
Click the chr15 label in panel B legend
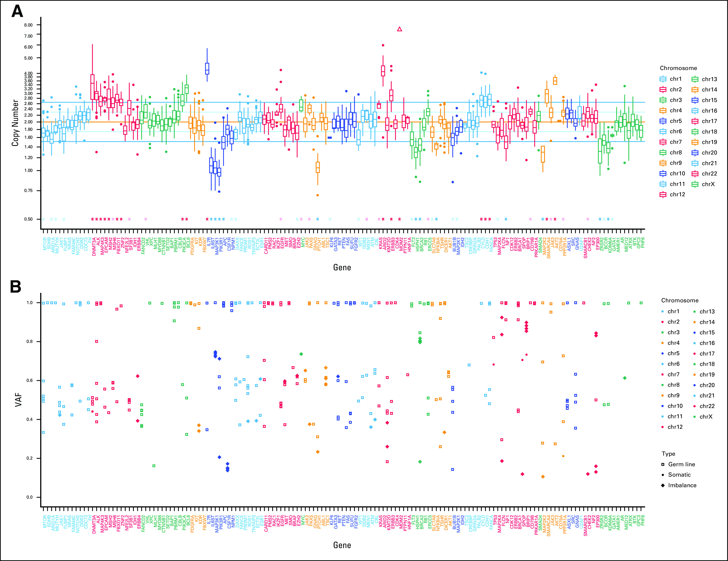pyautogui.click(x=707, y=332)
